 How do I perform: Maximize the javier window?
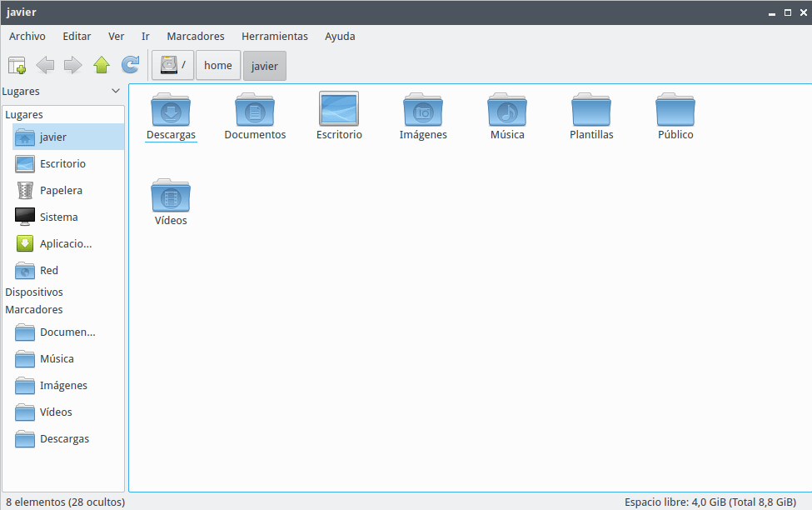click(788, 12)
